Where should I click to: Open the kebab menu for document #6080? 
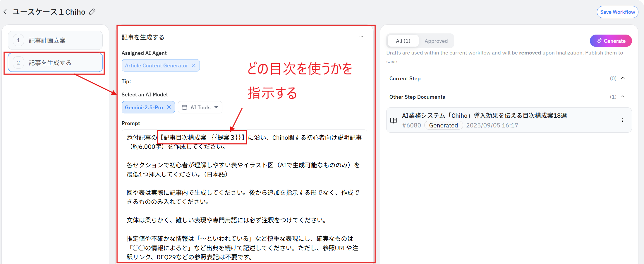pyautogui.click(x=622, y=120)
